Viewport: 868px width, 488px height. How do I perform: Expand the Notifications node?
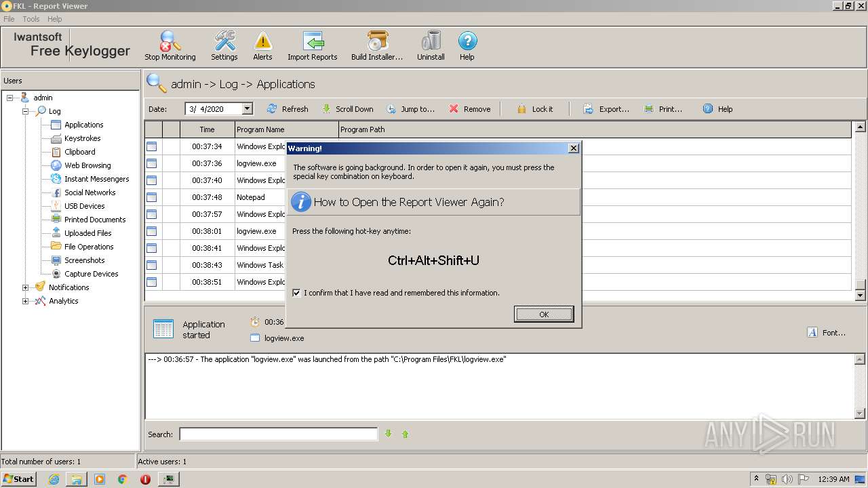pyautogui.click(x=26, y=287)
